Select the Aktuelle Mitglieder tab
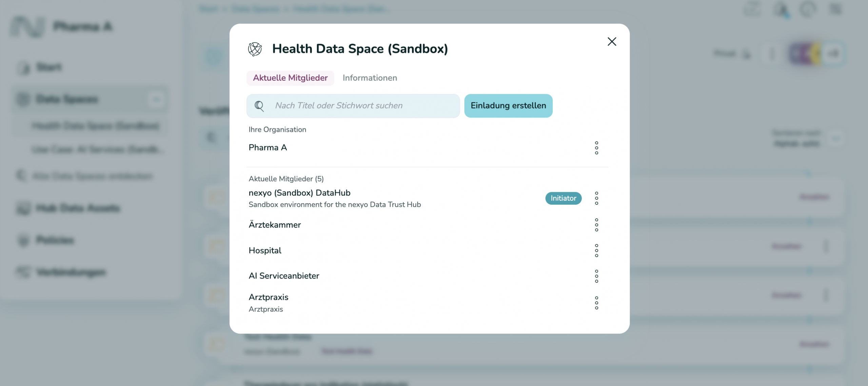 pos(290,78)
